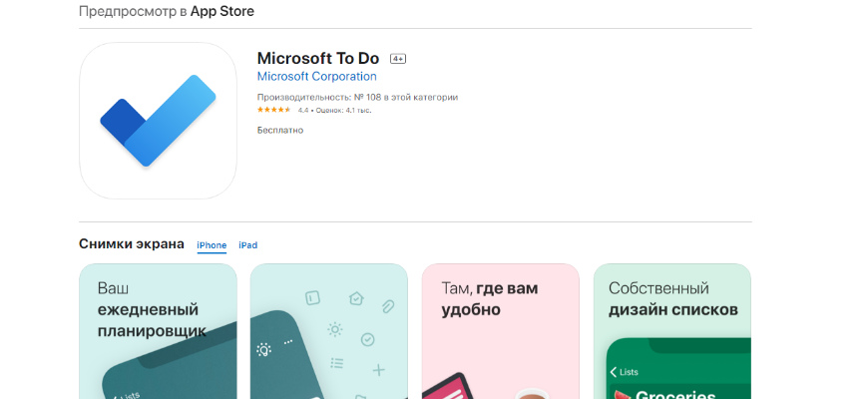Switch to the iPhone screenshots tab
868x399 pixels.
tap(212, 245)
